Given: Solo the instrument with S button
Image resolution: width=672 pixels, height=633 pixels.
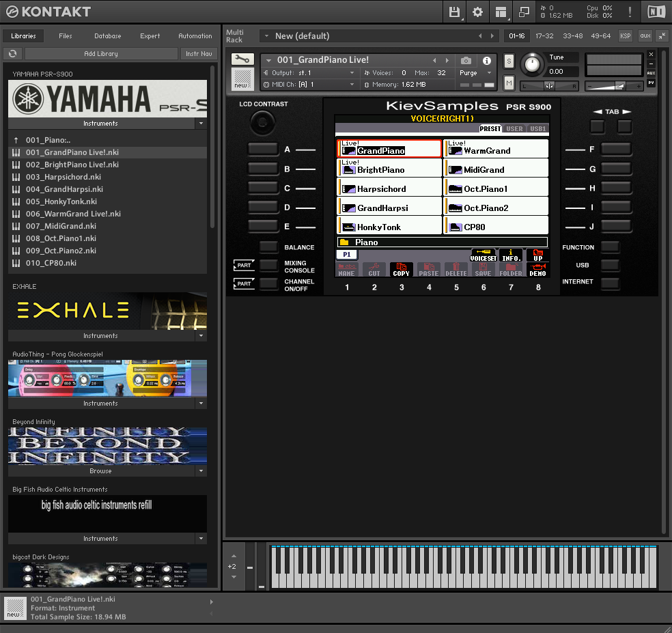Looking at the screenshot, I should pos(509,61).
